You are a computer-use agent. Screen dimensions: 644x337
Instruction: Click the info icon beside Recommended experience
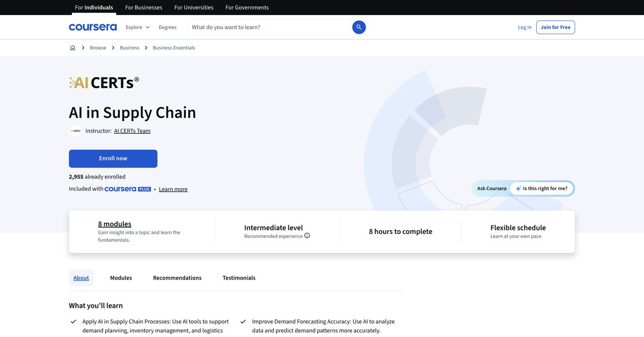coord(307,236)
